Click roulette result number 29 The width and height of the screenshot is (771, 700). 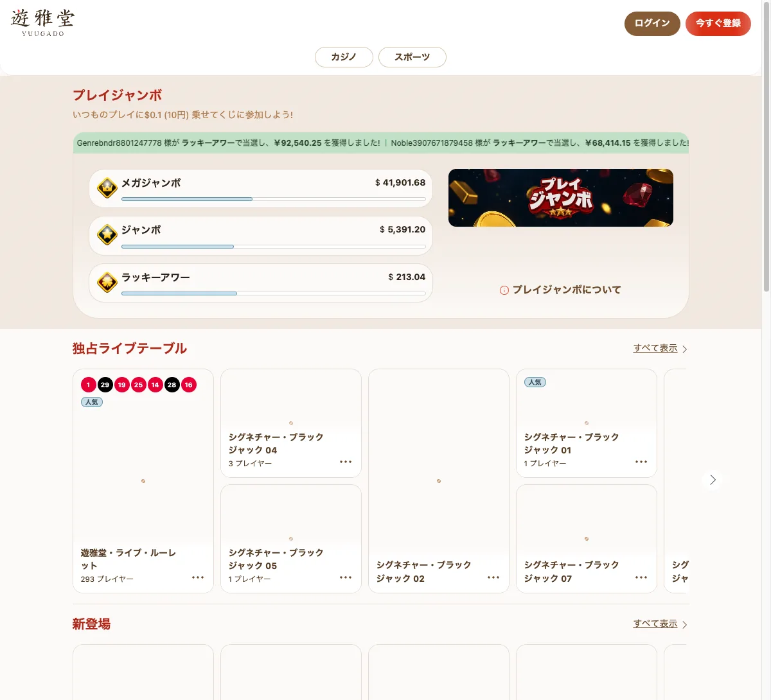[105, 385]
